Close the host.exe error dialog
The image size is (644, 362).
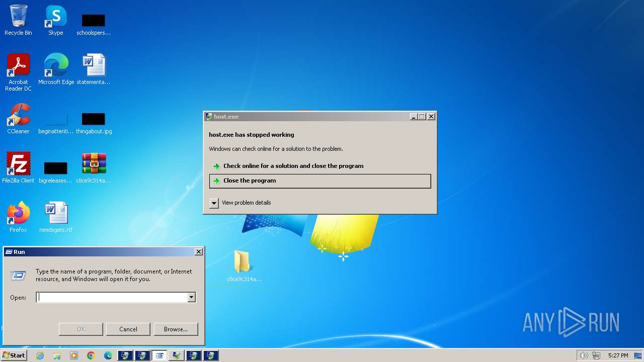coord(431,117)
